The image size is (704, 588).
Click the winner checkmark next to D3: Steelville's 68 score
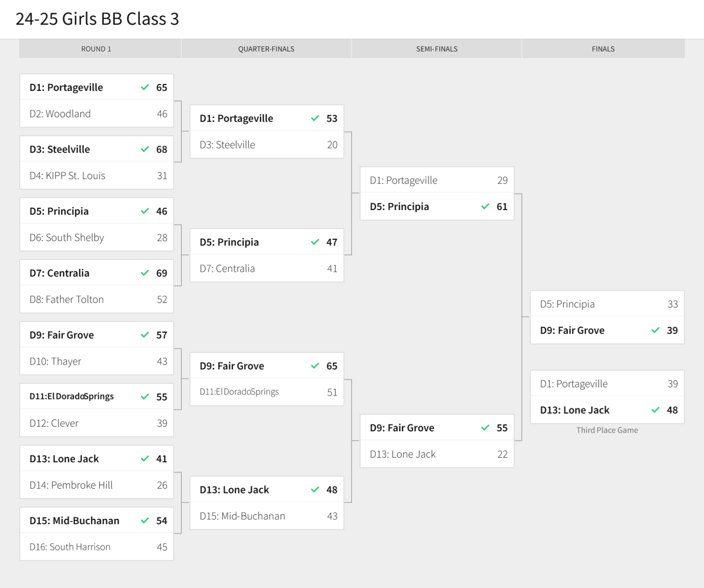coord(145,149)
